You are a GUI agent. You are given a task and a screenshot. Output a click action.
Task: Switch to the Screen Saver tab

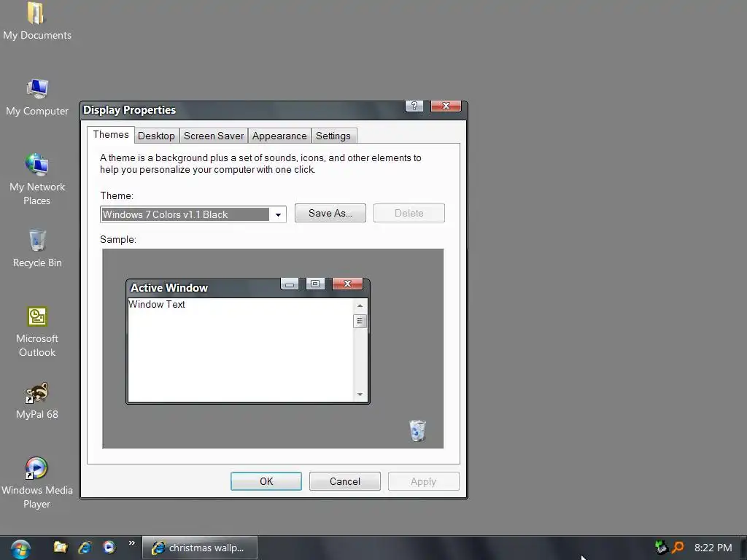pos(214,136)
